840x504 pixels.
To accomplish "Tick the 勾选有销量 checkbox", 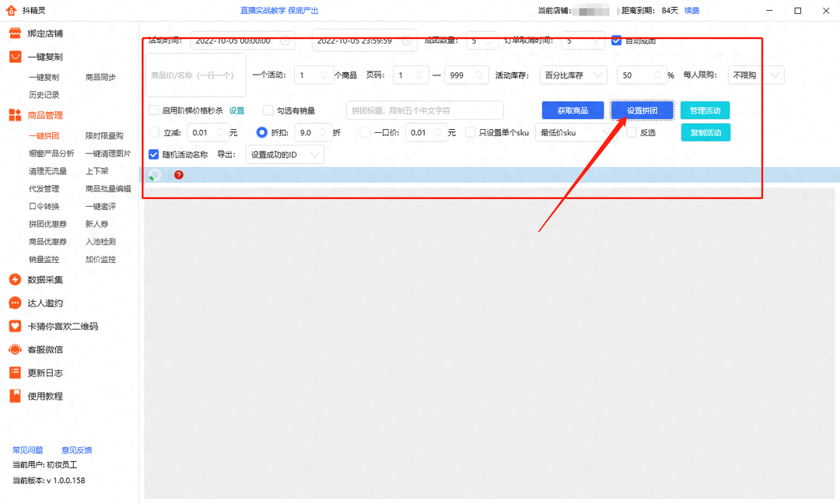I will [x=268, y=110].
